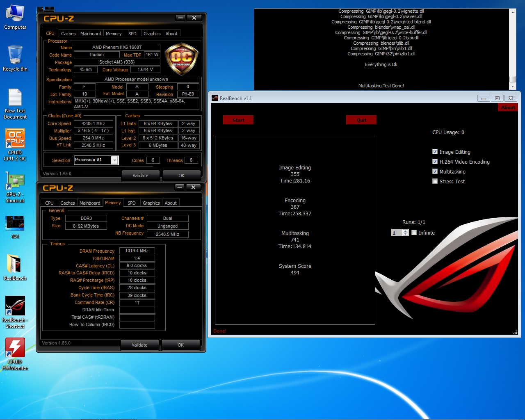525x420 pixels.
Task: Switch to the CPU tab in the lower CPU-Z window
Action: coord(49,203)
